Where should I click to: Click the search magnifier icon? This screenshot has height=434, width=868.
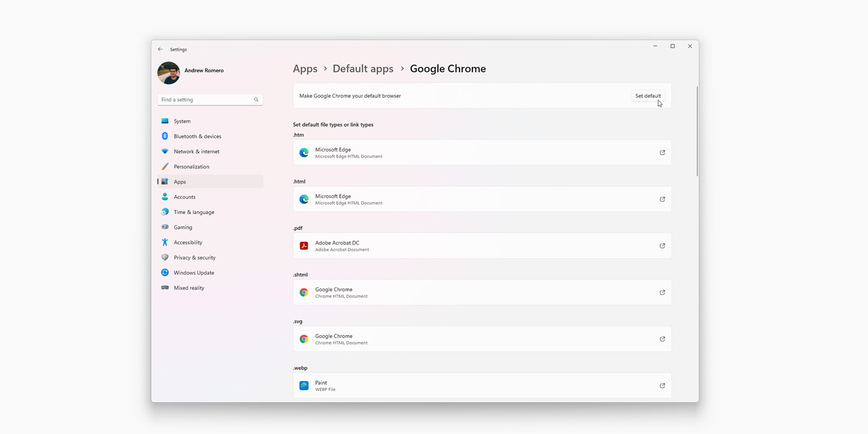point(256,100)
